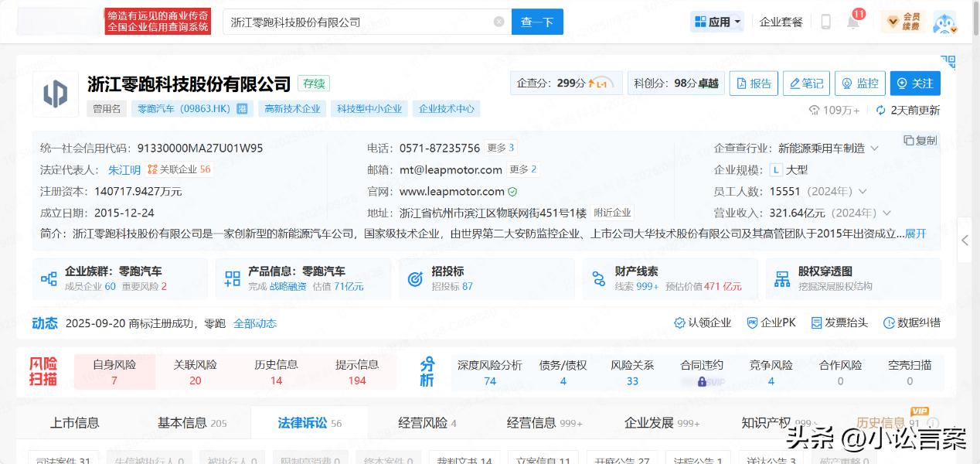This screenshot has width=980, height=464.
Task: Open the 零跑汽车 (09863.HK) stock tag
Action: coord(192,109)
